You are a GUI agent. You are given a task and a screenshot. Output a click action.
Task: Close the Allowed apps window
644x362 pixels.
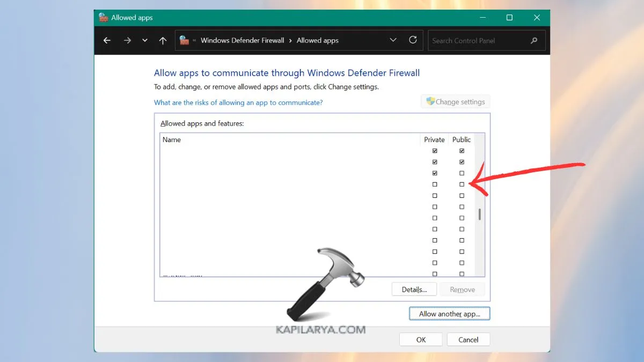pyautogui.click(x=537, y=18)
